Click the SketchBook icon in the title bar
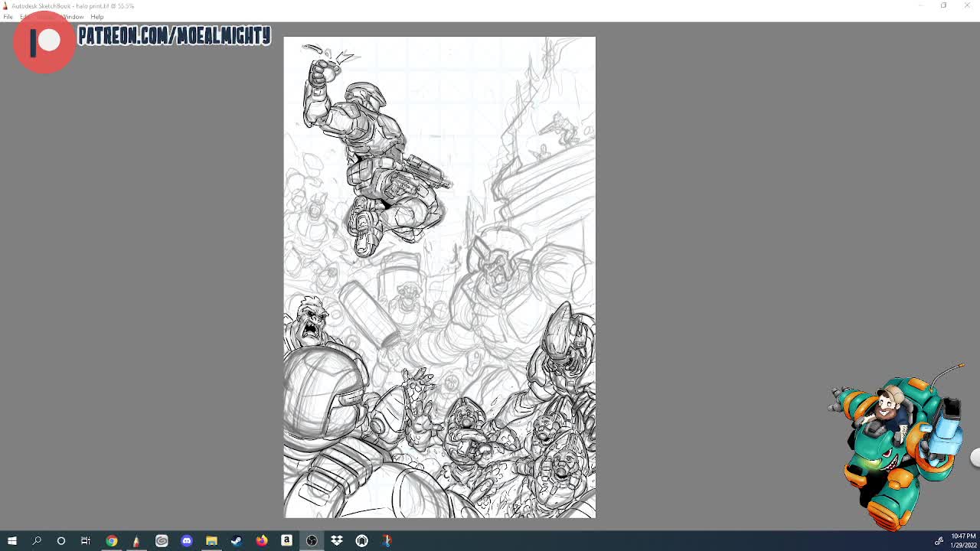Screen dimensions: 980x551 tap(5, 5)
